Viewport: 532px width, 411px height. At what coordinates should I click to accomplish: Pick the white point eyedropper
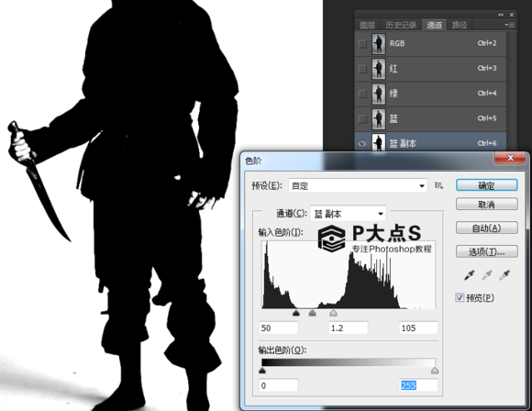(504, 275)
